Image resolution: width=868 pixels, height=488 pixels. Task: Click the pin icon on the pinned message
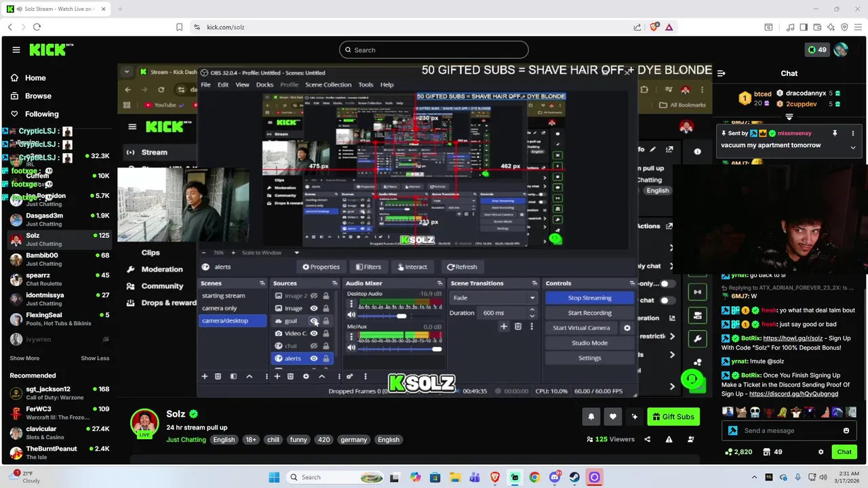tap(835, 134)
